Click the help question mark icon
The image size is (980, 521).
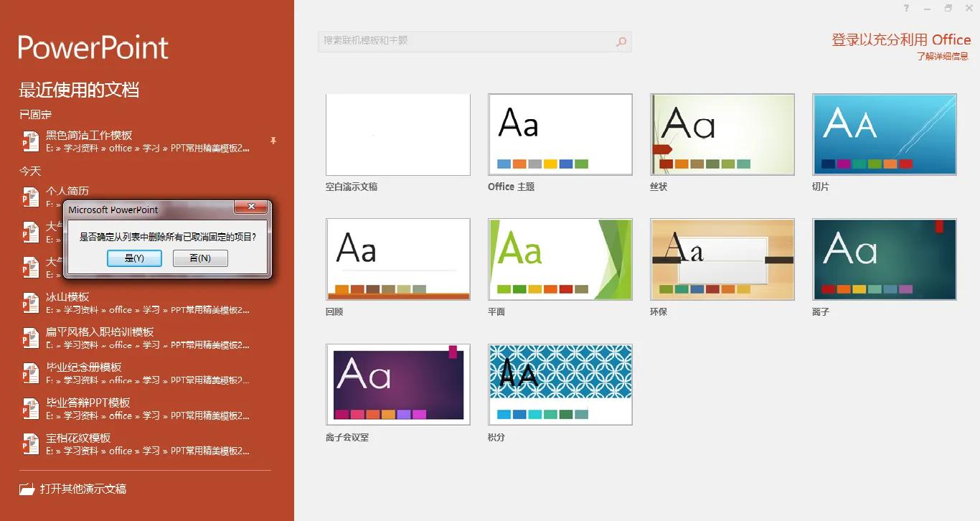click(x=907, y=8)
